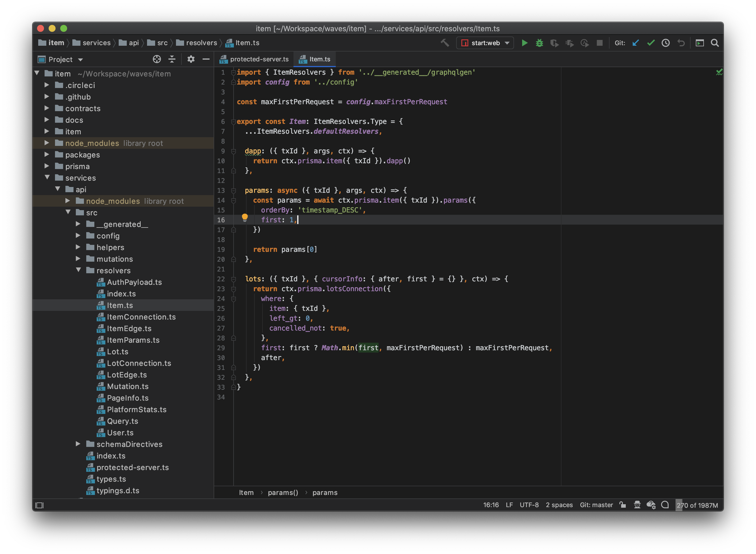Click Locate current file crosshair icon
756x554 pixels.
tap(157, 59)
